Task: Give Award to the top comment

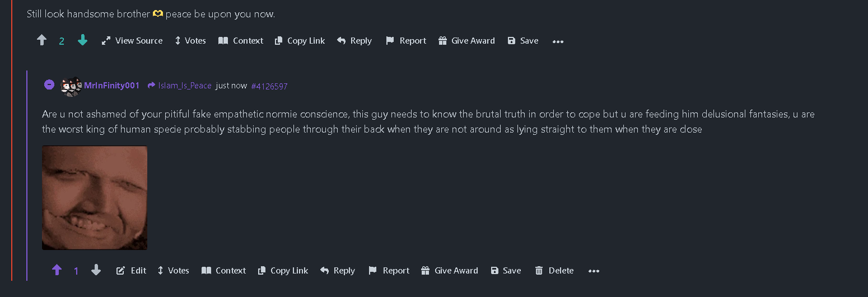Action: pyautogui.click(x=466, y=41)
